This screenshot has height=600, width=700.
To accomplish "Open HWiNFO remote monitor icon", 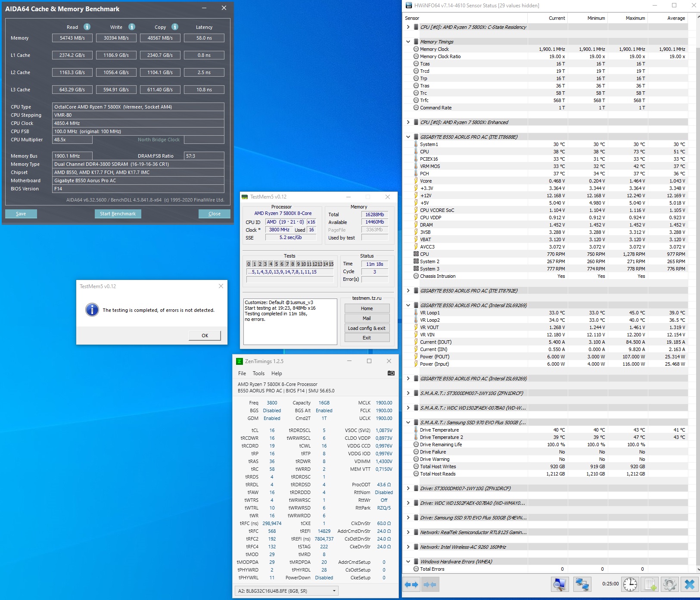I will tap(560, 584).
